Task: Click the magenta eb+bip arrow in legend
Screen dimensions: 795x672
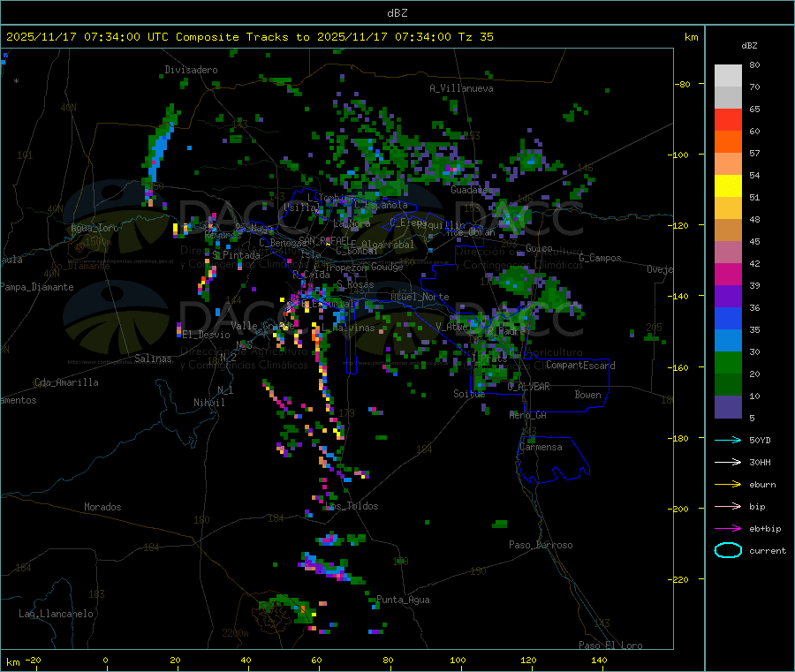Action: point(728,529)
